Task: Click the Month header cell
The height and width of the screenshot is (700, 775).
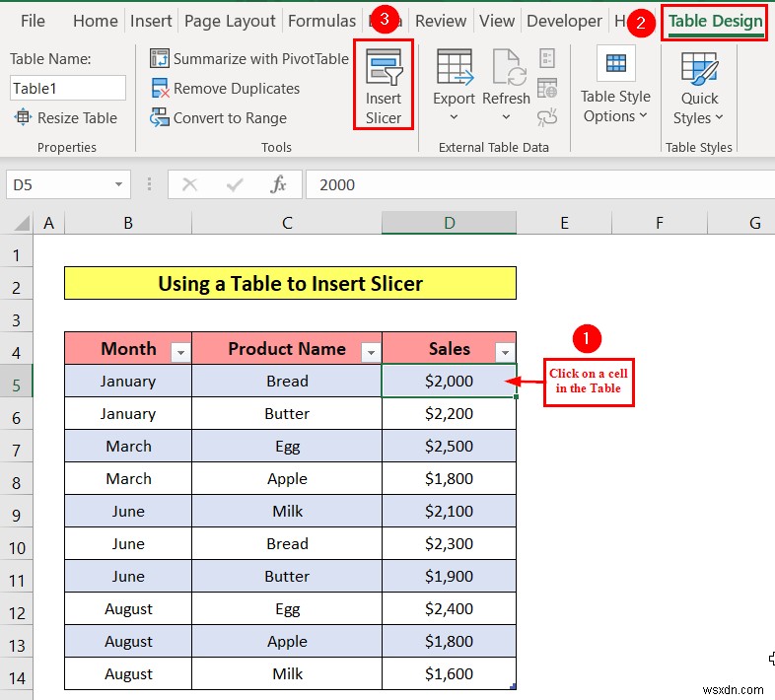Action: point(128,348)
